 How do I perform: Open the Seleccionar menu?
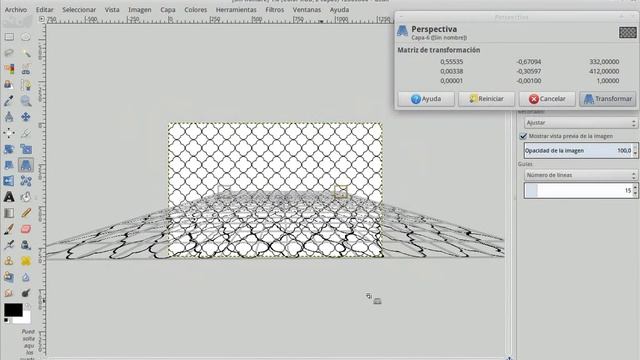[x=79, y=9]
